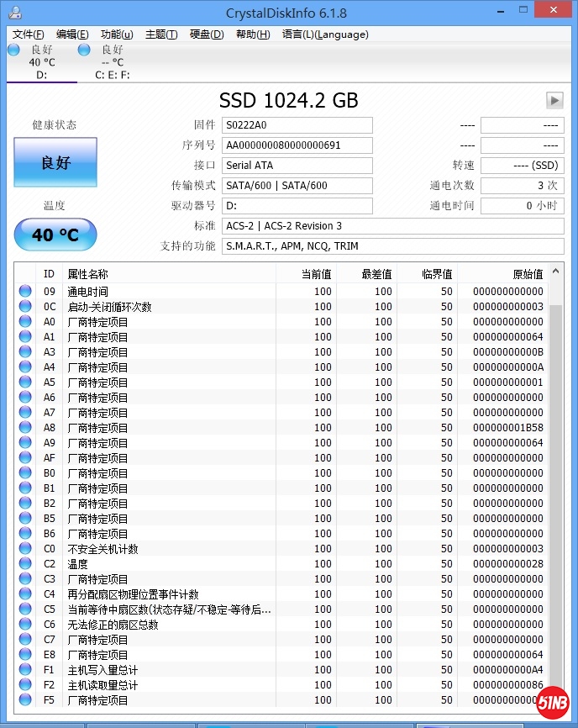
Task: Select the 再分配扇区物理位置事件计数 row
Action: 282,593
